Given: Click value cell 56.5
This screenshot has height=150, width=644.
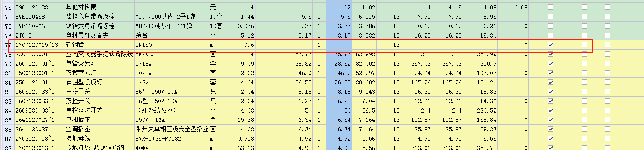Looking at the screenshot, I should tap(364, 110).
